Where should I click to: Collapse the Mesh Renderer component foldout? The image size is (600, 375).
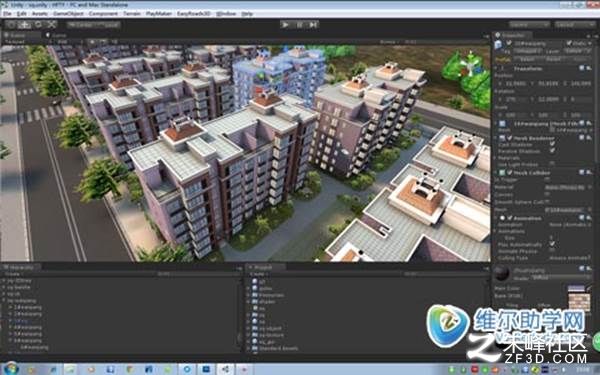pyautogui.click(x=496, y=138)
